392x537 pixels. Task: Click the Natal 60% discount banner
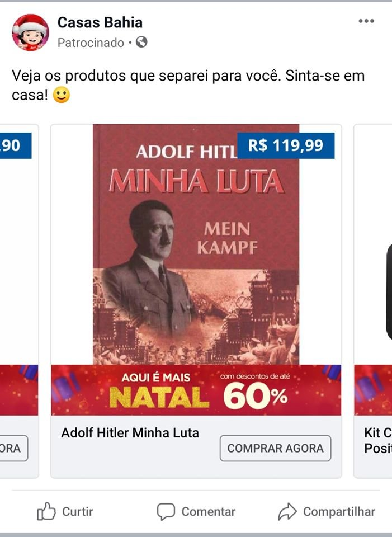196,390
